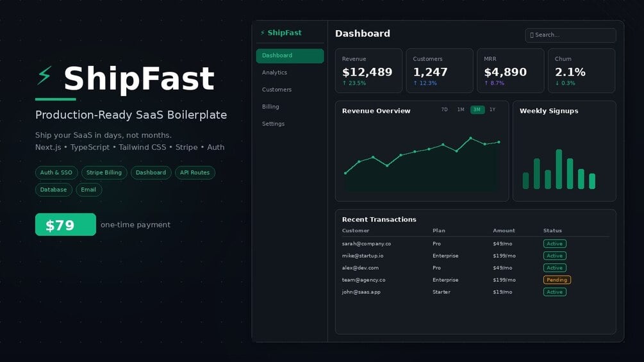Click the sidebar ShipFast lightning icon

point(263,33)
